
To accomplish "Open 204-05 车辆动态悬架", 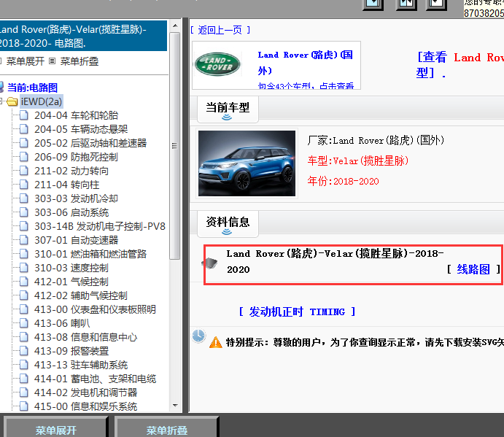I will [x=81, y=129].
